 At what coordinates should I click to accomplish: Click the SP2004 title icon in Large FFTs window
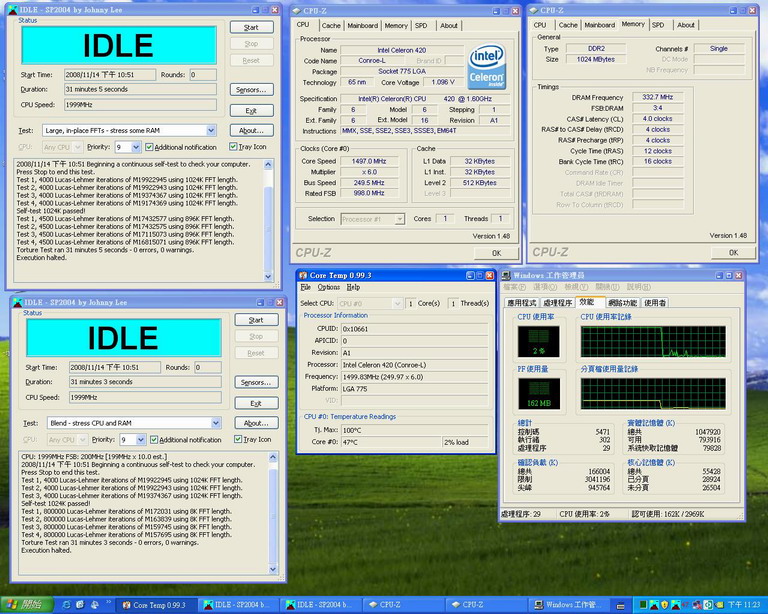click(x=13, y=10)
